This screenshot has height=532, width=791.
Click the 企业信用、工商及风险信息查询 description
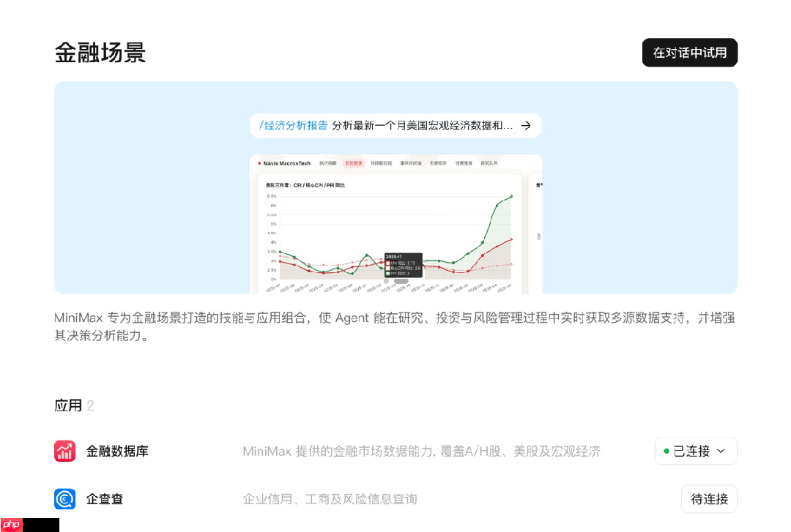point(330,499)
